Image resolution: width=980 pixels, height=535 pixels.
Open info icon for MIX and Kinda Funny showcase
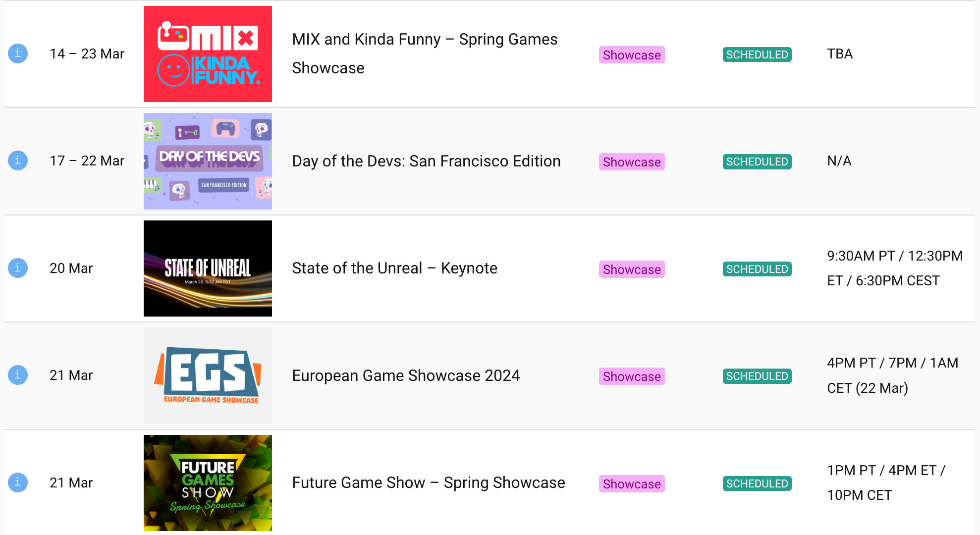point(18,53)
